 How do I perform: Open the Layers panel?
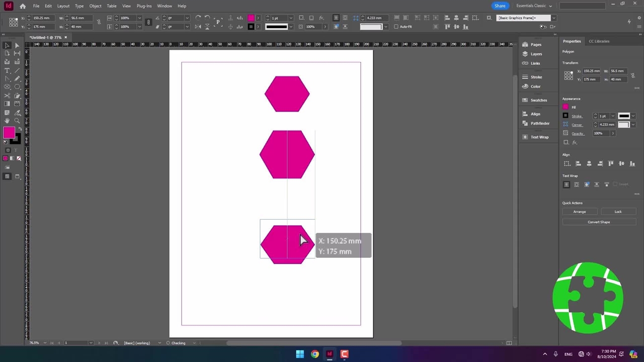536,54
